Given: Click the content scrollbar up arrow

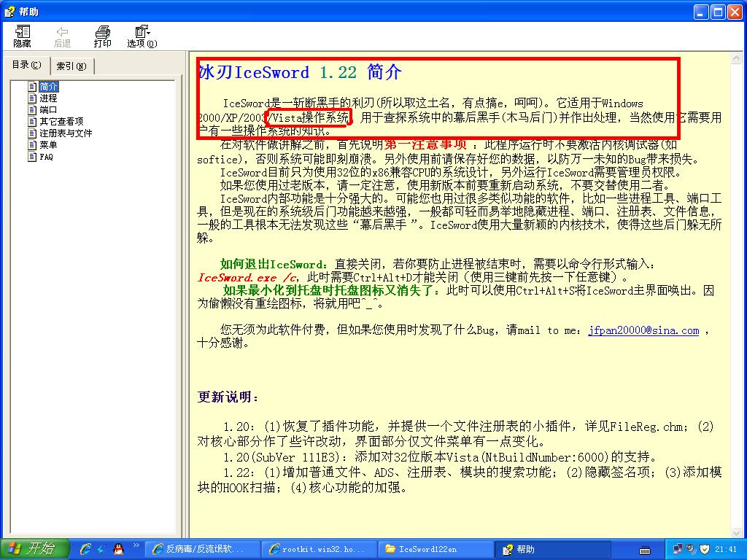Looking at the screenshot, I should click(737, 58).
